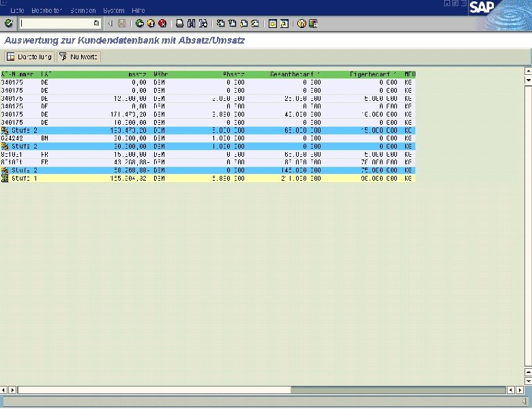
Task: Click inside the horizontal scrollbar track
Action: [398, 390]
